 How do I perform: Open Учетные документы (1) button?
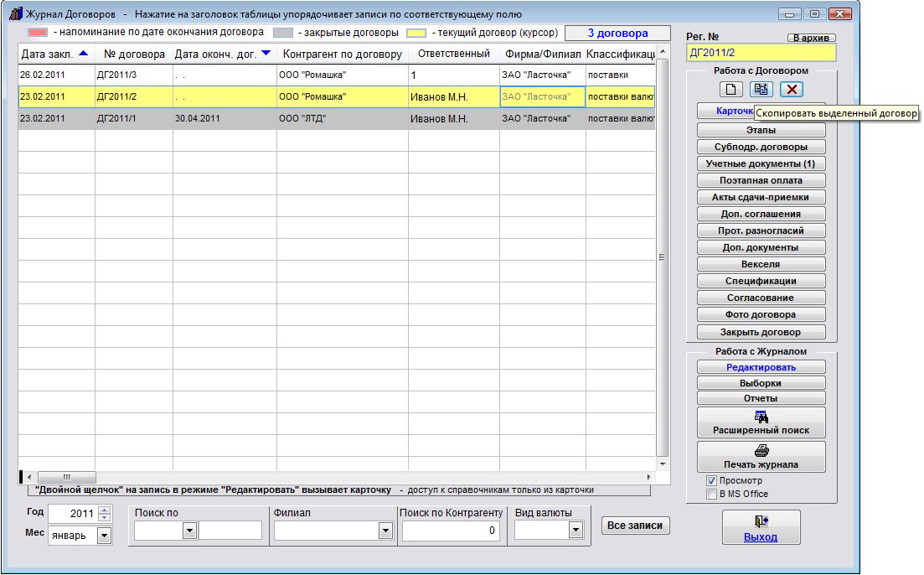(x=761, y=163)
